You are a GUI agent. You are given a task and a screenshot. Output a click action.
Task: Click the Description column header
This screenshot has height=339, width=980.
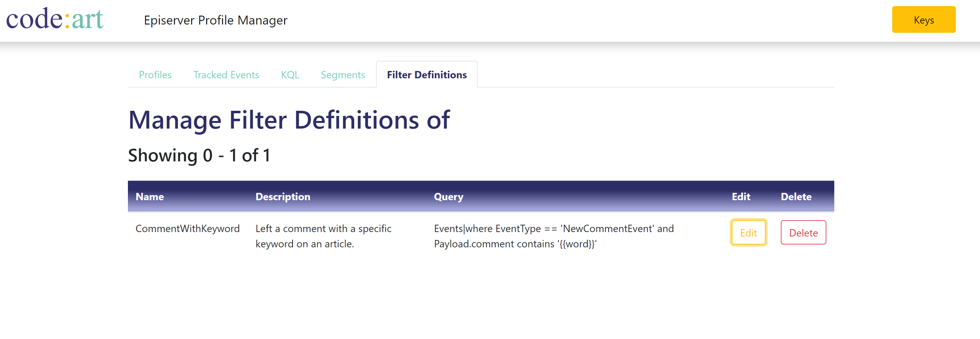(x=283, y=197)
